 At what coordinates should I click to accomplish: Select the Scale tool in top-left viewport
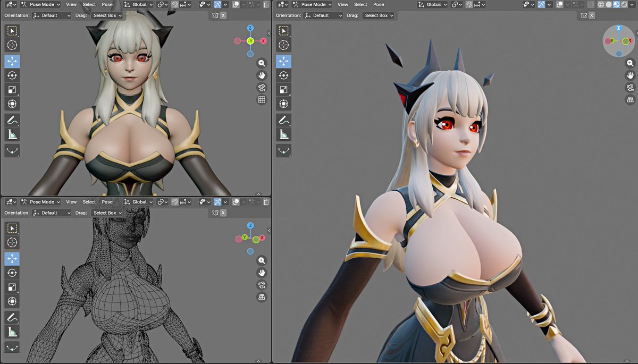(12, 89)
